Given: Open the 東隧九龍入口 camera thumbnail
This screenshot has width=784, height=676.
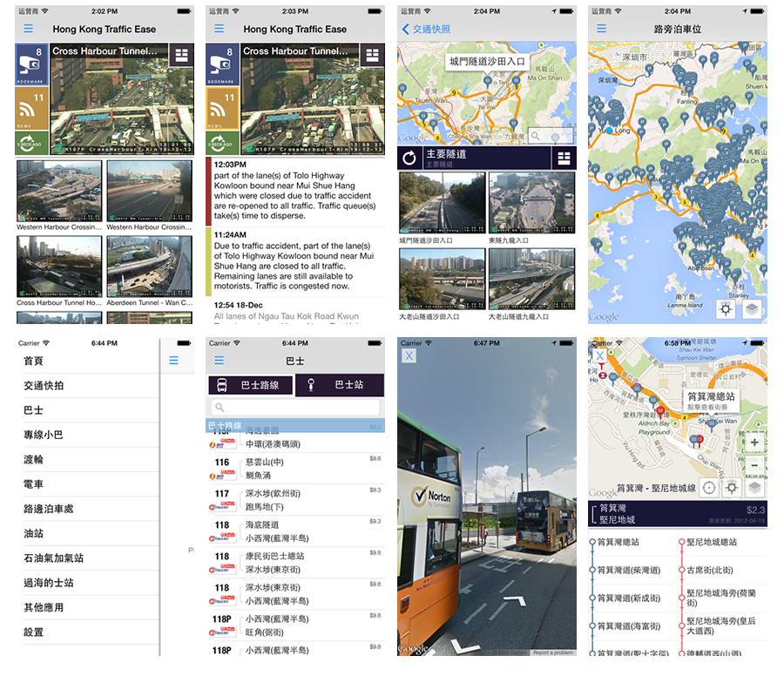Looking at the screenshot, I should click(x=532, y=202).
